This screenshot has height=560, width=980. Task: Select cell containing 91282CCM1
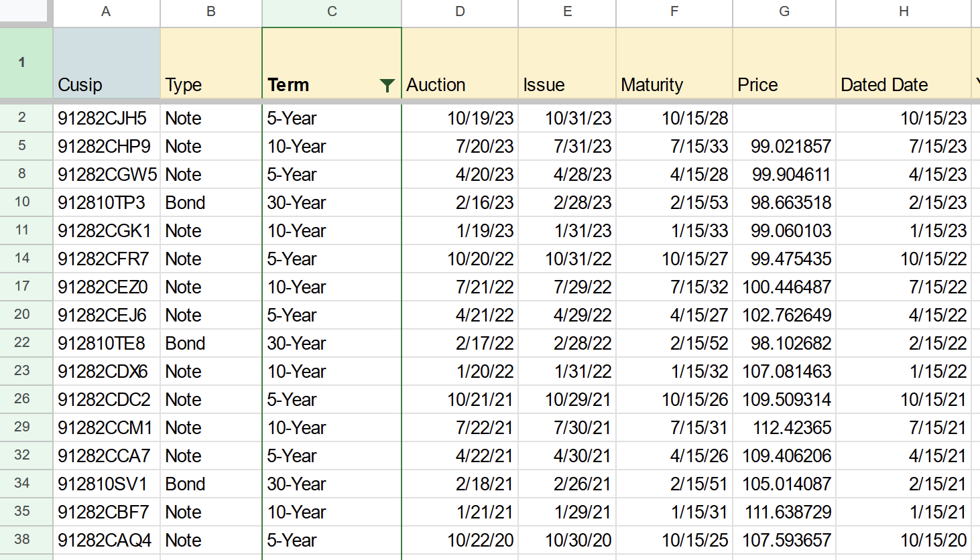106,427
